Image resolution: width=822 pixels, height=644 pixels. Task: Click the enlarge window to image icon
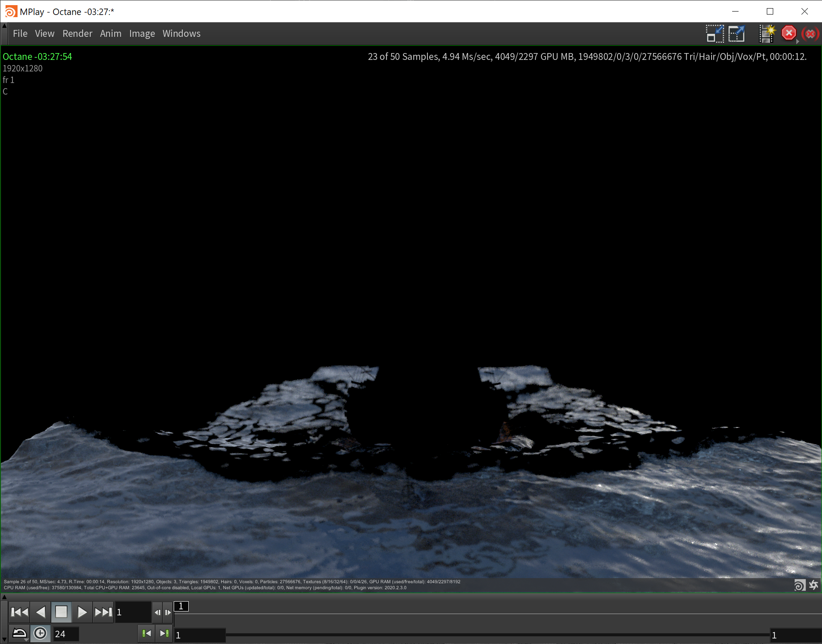coord(736,33)
